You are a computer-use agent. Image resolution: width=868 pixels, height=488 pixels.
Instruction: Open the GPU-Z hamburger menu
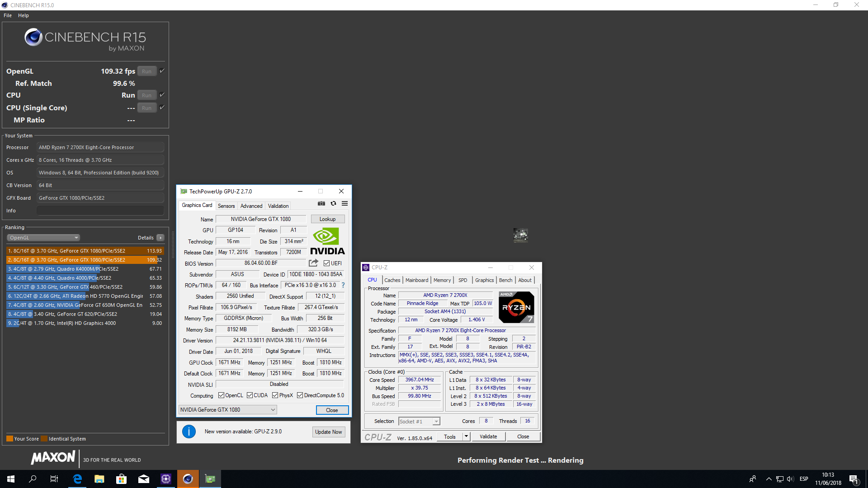click(344, 204)
